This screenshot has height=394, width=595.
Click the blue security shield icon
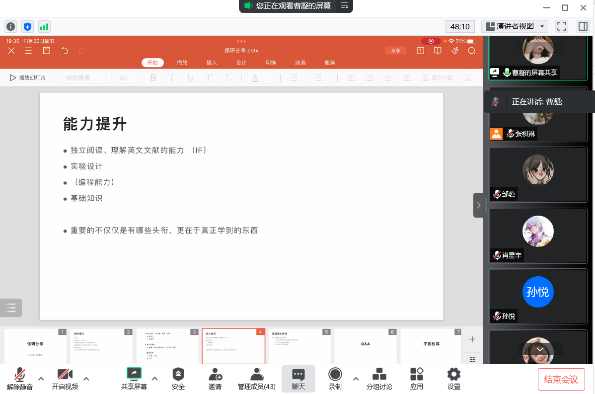pyautogui.click(x=27, y=27)
